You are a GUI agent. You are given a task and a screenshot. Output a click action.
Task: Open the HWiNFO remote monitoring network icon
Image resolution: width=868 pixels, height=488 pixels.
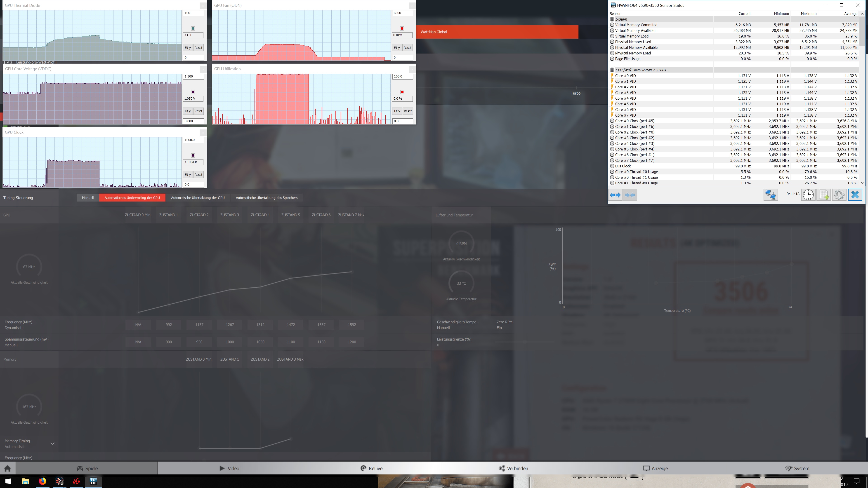tap(770, 195)
